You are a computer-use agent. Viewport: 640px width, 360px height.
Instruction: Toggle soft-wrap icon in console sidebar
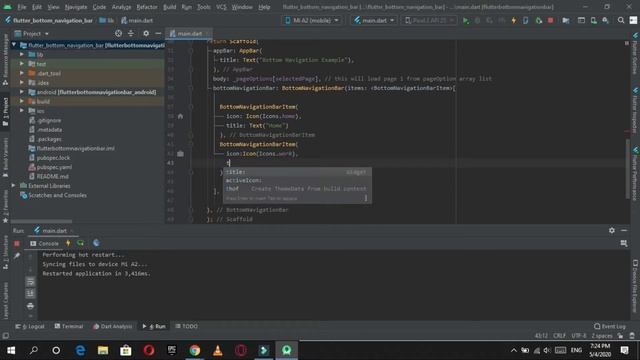click(x=30, y=282)
